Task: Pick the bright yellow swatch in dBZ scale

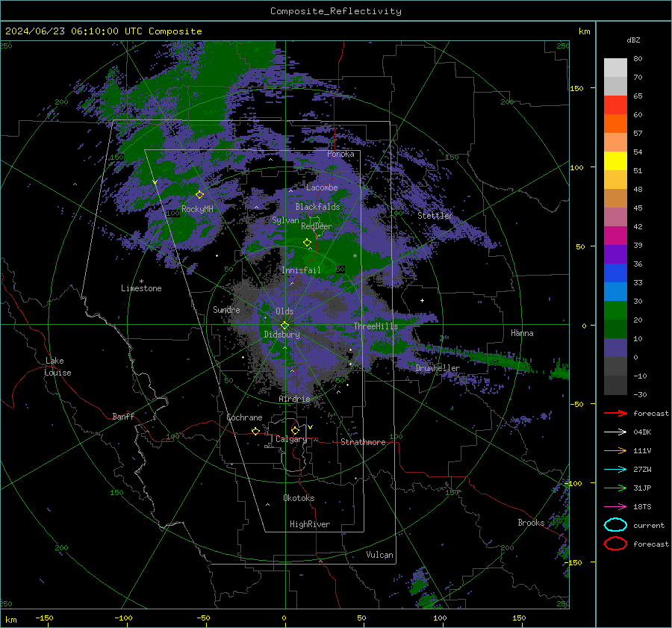Action: (x=615, y=161)
